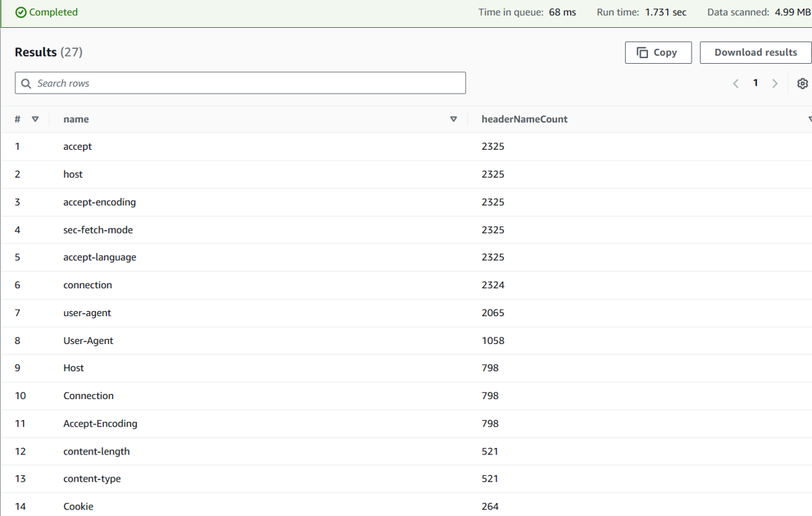Go to the previous results page
Screen dimensions: 812x516
tap(735, 83)
